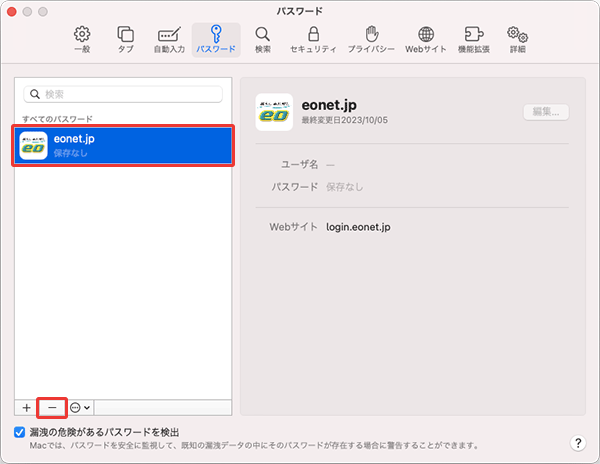Click the minus button to remove password
This screenshot has width=600, height=464.
(x=52, y=407)
